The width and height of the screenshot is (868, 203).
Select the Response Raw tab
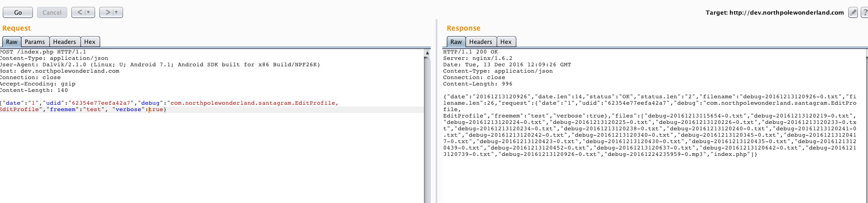pyautogui.click(x=456, y=42)
